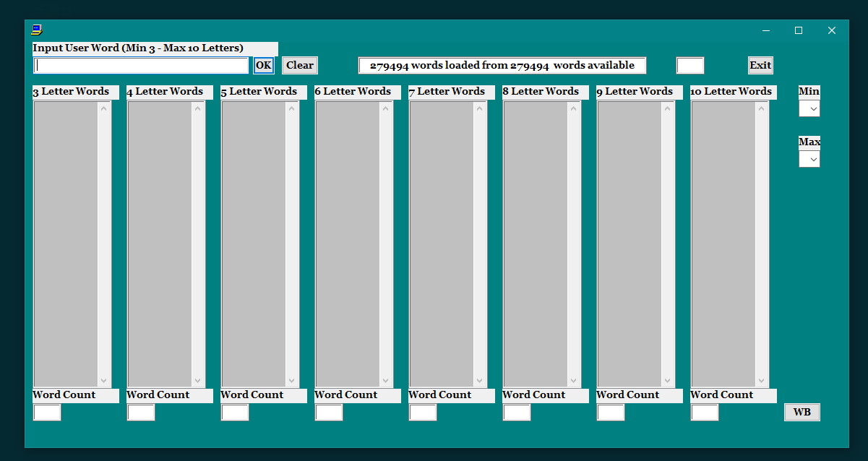Image resolution: width=868 pixels, height=461 pixels.
Task: Click scroll-down arrow of 4 Letter Words list
Action: click(x=198, y=381)
